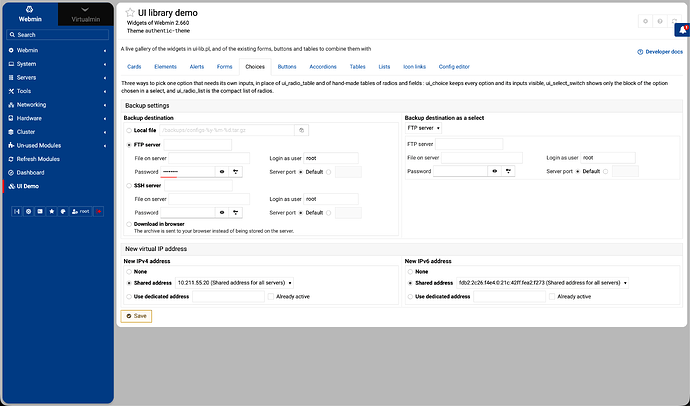Expand the Networking sidebar category
This screenshot has width=690, height=406.
(58, 105)
